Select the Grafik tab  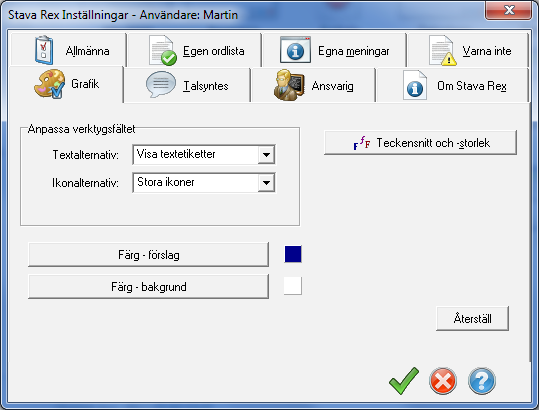point(66,85)
